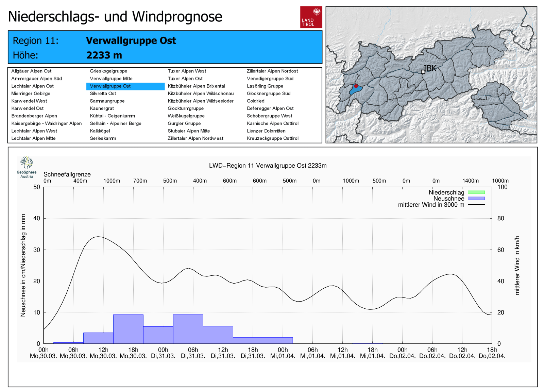Click the green Niederschlag legend swatch

point(476,192)
